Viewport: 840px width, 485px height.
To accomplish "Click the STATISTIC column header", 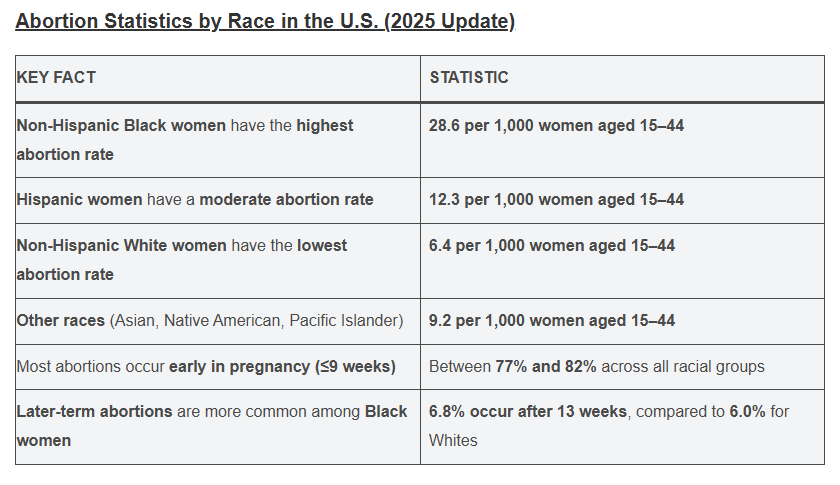I will [469, 77].
